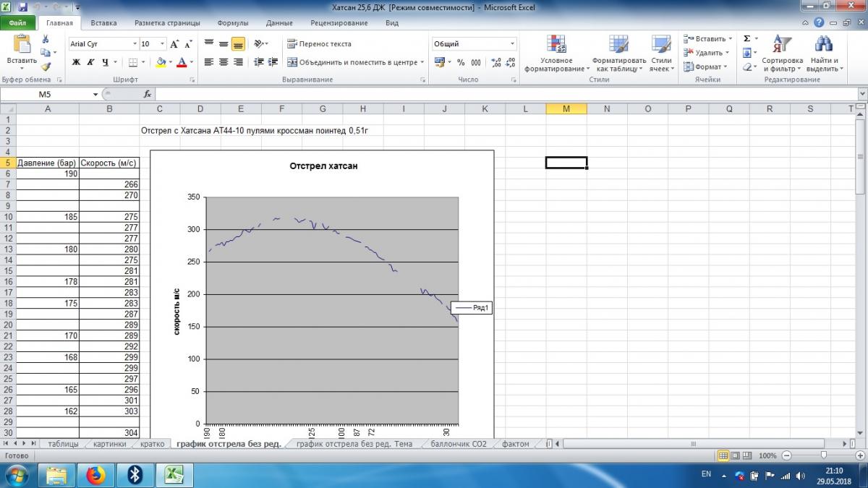Click the scissors Cut icon
The image size is (868, 488).
(46, 39)
